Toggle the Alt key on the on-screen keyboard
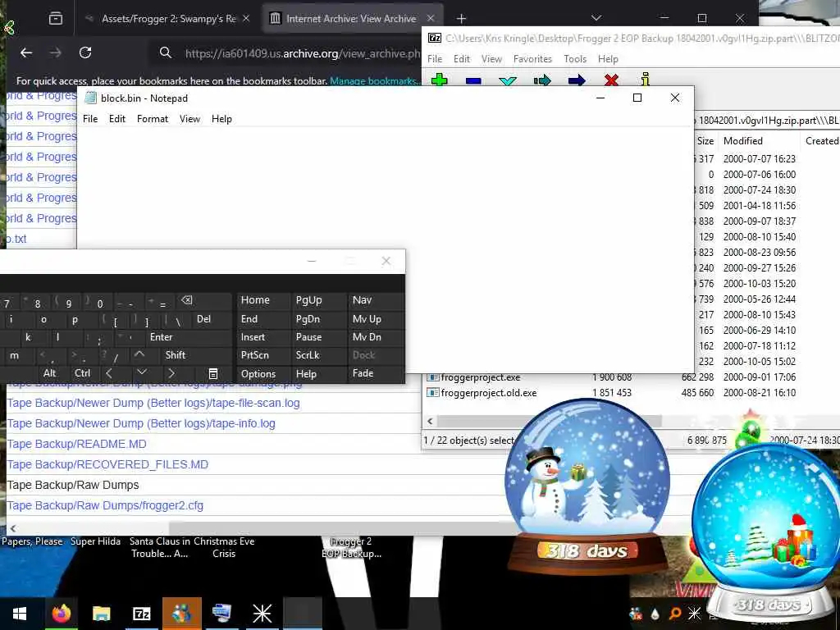The height and width of the screenshot is (630, 840). [49, 373]
